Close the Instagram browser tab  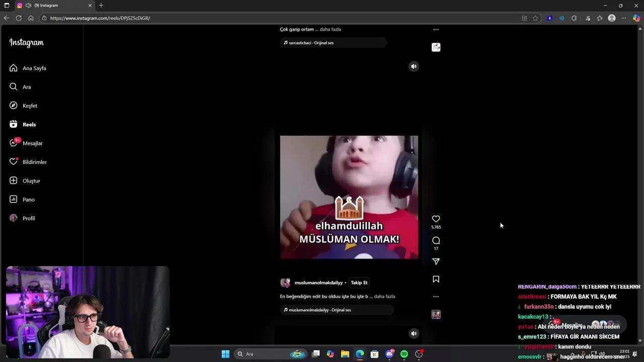(90, 6)
